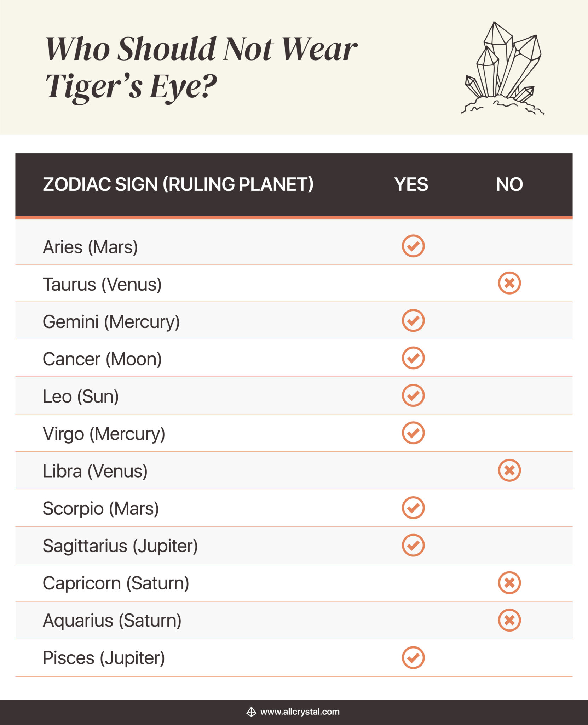Click the checkmark icon for Aries

point(413,246)
